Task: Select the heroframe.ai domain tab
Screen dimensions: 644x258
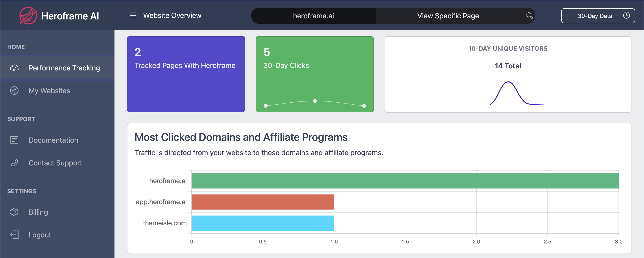Action: pyautogui.click(x=313, y=16)
